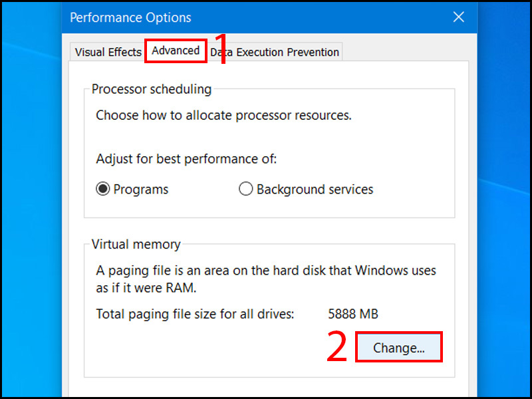Click the 'A paging file is an area' line

266,271
